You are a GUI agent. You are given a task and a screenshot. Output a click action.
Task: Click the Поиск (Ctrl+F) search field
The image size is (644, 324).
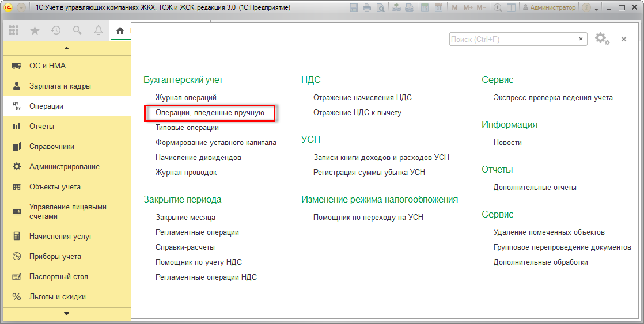pos(512,39)
